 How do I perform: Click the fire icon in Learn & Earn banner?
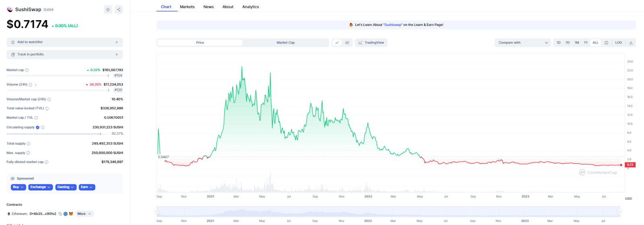tap(351, 25)
